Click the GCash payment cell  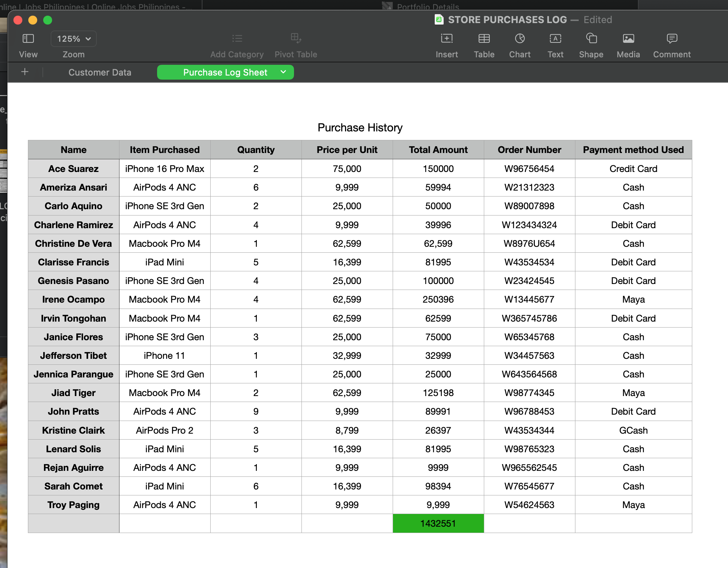(x=633, y=430)
